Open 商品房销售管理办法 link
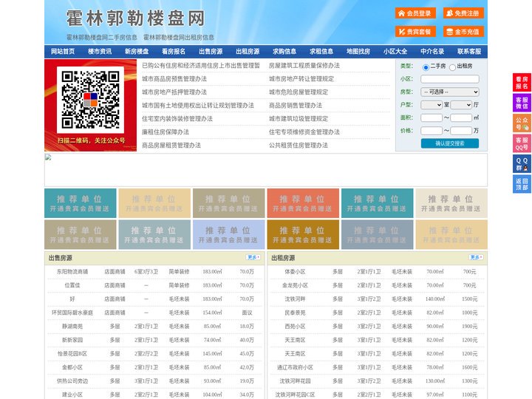The height and width of the screenshot is (399, 532). [296, 105]
